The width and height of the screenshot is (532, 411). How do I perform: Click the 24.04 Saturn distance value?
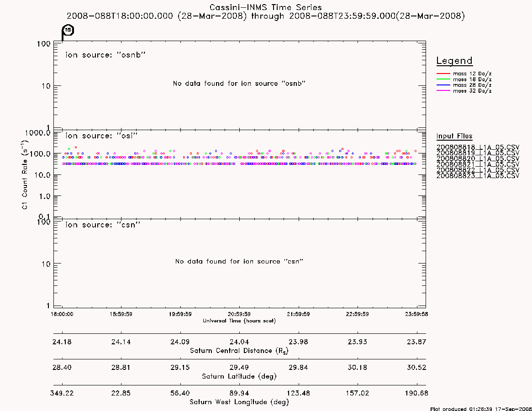[x=239, y=342]
